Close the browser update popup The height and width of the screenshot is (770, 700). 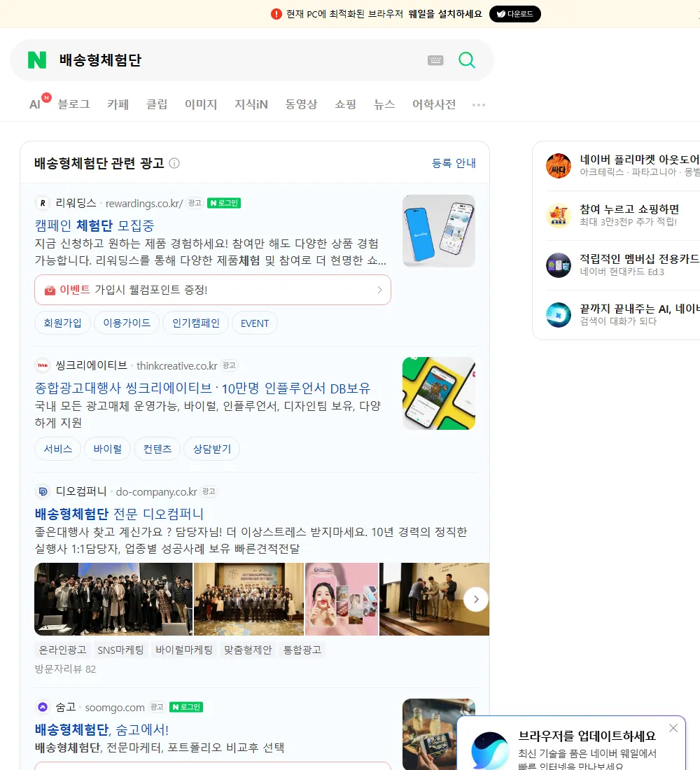(673, 728)
